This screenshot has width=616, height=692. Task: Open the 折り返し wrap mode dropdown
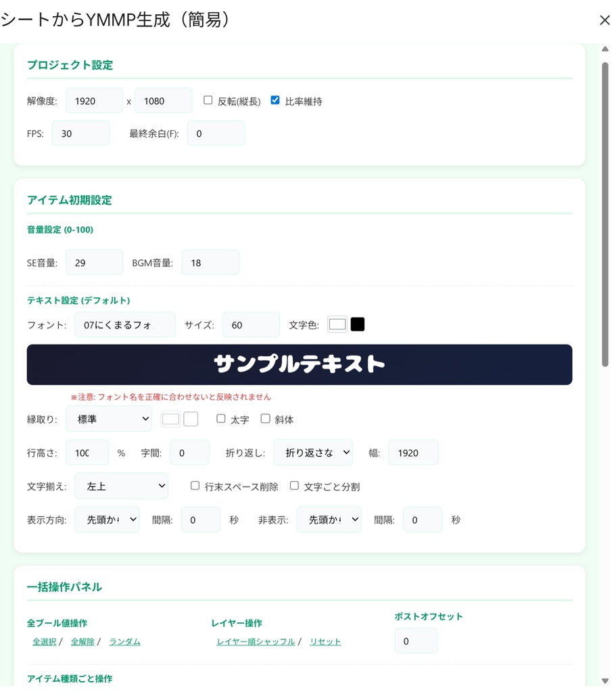[x=313, y=452]
